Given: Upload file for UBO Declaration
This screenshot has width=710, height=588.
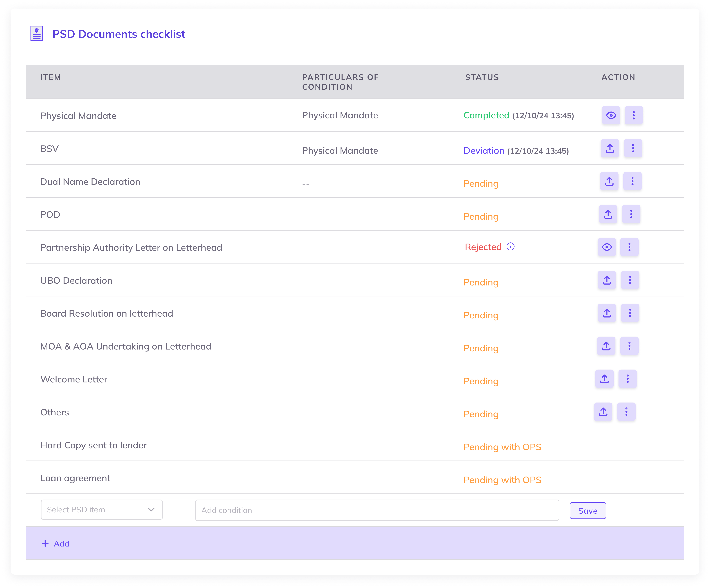Looking at the screenshot, I should coord(607,280).
